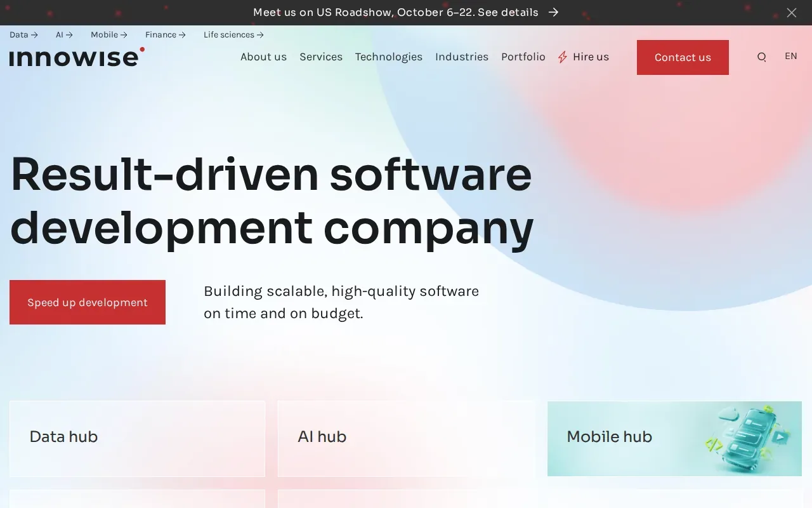Open the EN language selector
812x508 pixels.
tap(790, 56)
